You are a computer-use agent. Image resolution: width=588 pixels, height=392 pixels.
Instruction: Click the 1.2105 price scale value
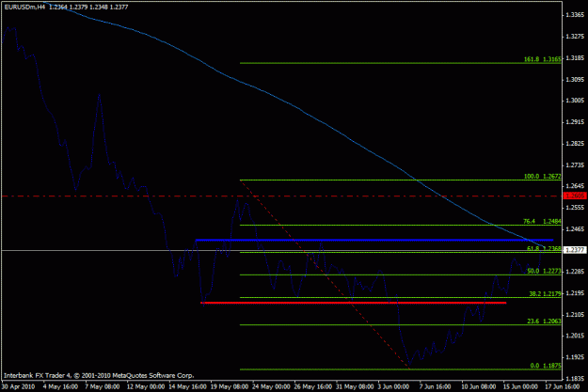575,315
